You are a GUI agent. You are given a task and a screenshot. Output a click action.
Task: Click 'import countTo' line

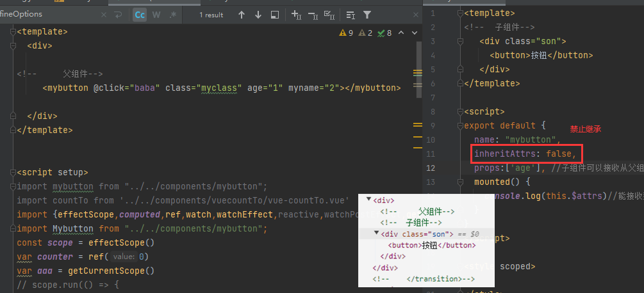point(183,200)
